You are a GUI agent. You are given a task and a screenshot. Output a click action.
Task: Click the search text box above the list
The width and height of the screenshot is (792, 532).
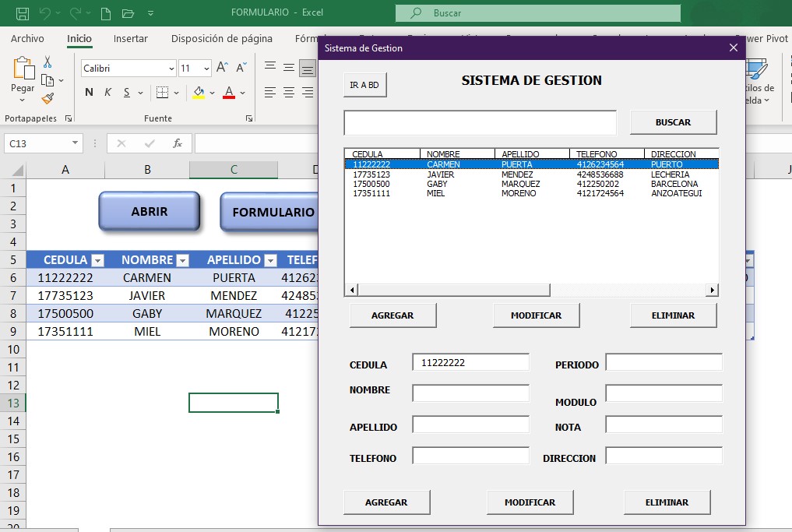point(480,123)
